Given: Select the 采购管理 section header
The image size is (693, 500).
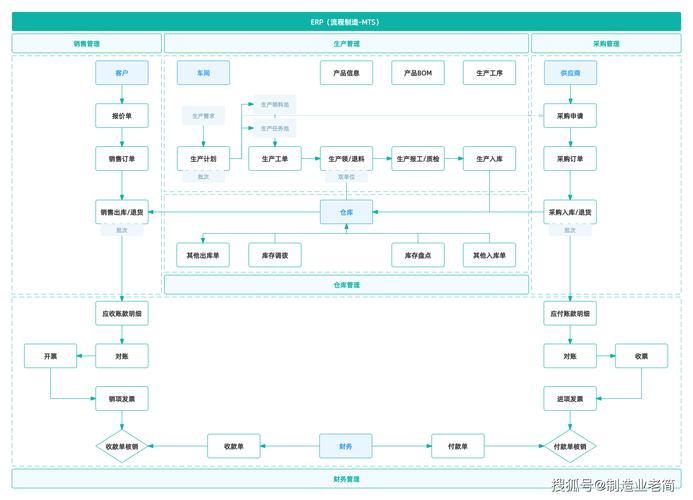Looking at the screenshot, I should tap(606, 43).
